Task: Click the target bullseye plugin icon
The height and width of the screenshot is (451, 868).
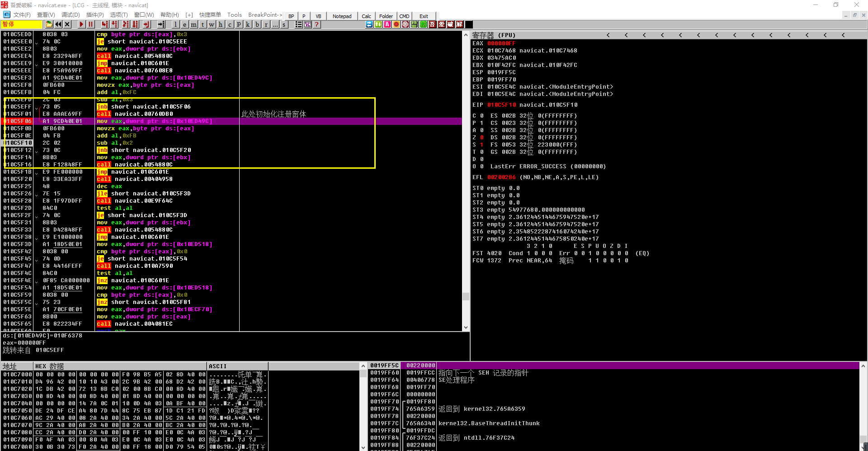Action: [x=406, y=24]
